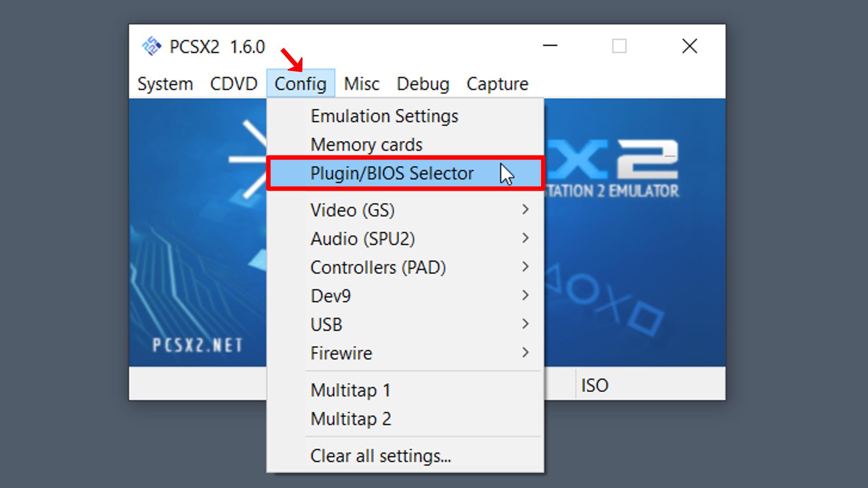Expand the Video (GS) submenu
This screenshot has width=868, height=488.
[x=406, y=210]
